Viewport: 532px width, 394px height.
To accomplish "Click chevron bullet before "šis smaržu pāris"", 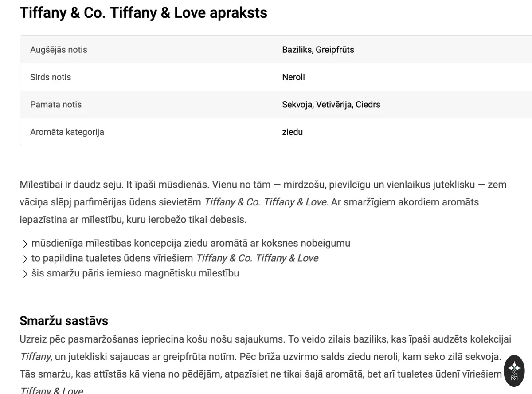I will (25, 273).
